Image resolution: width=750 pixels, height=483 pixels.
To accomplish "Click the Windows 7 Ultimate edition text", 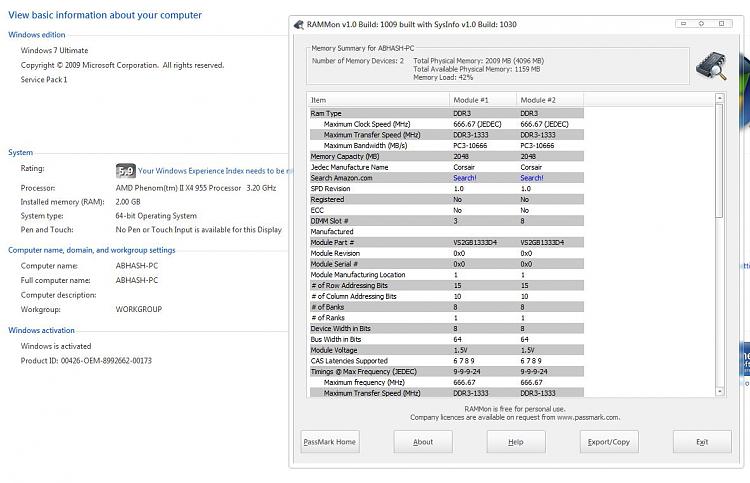I will tap(54, 50).
